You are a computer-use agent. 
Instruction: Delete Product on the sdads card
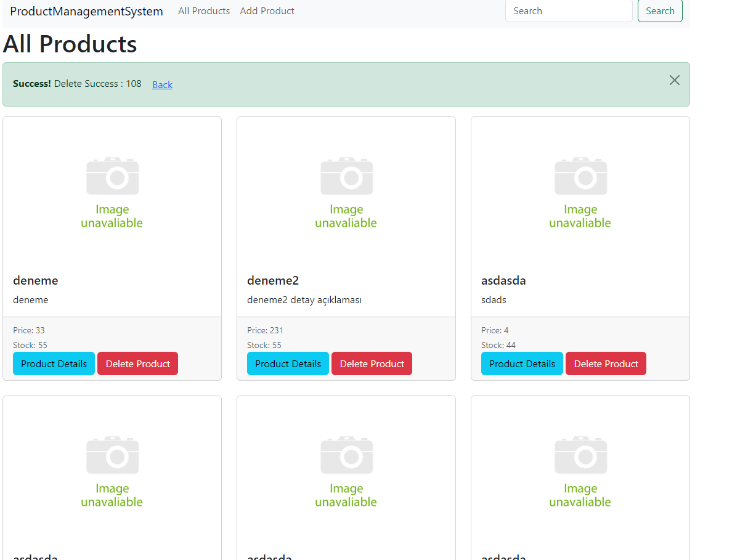point(606,363)
